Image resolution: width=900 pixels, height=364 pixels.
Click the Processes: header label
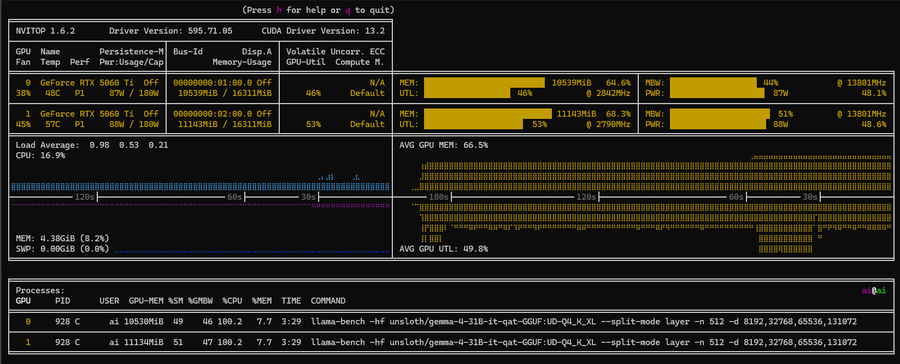[40, 291]
